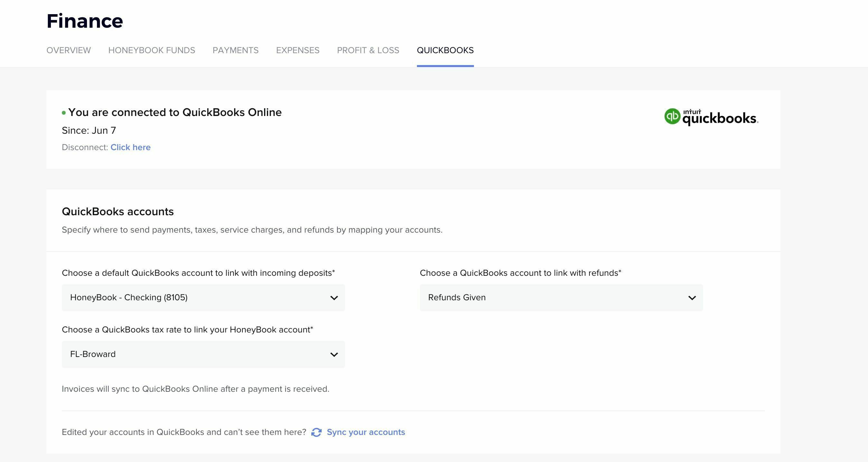This screenshot has width=868, height=462.
Task: Click the refunds account field label
Action: [520, 273]
